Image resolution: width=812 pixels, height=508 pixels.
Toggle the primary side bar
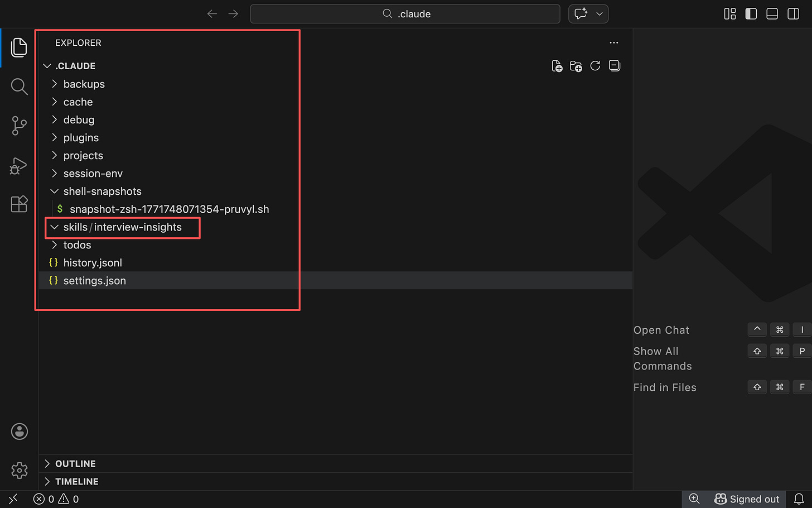(x=751, y=14)
